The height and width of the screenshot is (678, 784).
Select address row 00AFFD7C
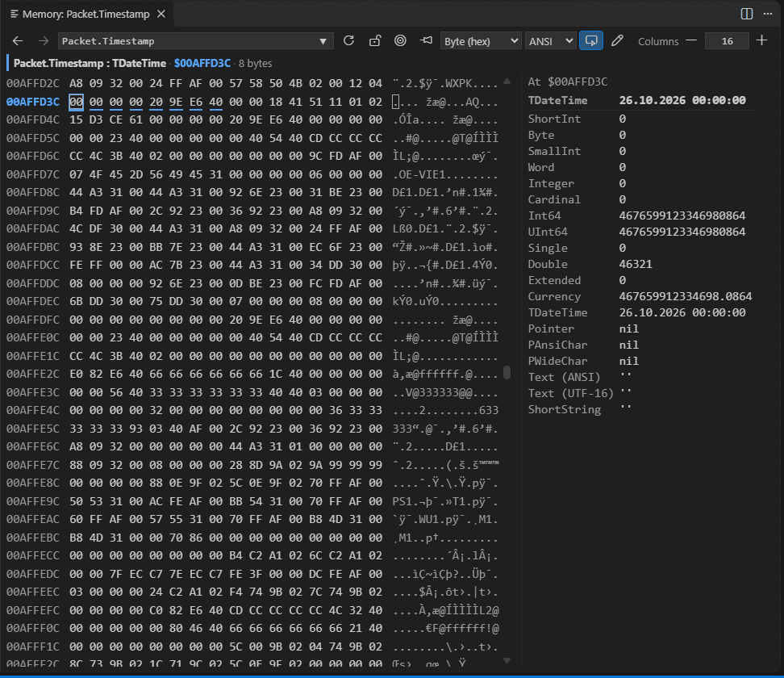click(x=33, y=174)
